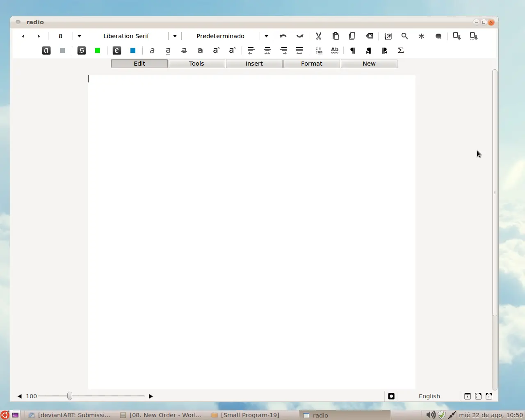This screenshot has height=420, width=525.
Task: Copy using the duplicate pages icon
Action: click(x=352, y=36)
